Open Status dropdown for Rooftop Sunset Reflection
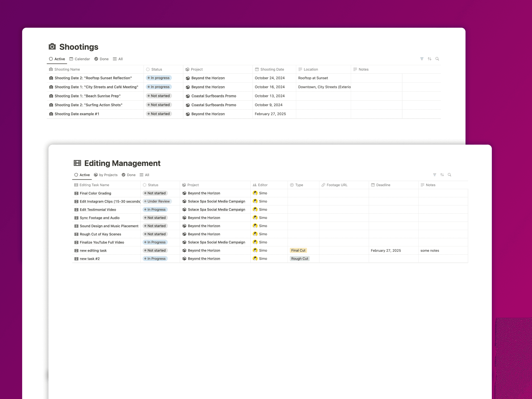 click(159, 78)
